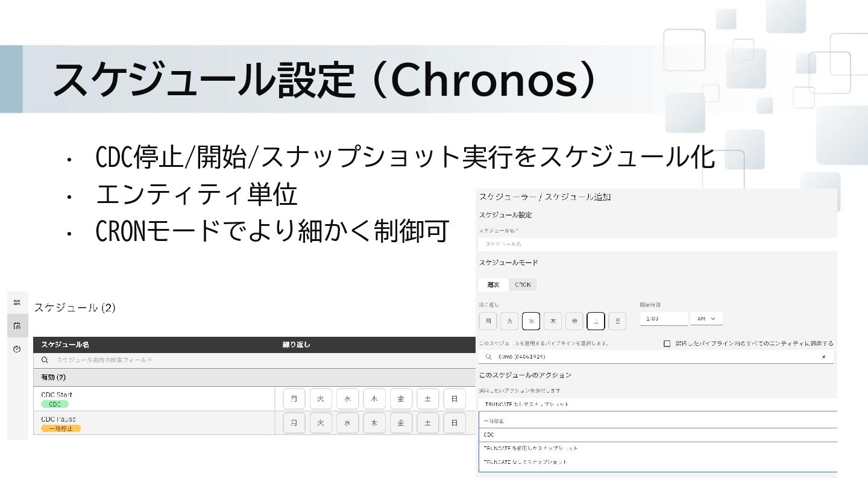
Task: Select TRUNCATE を使用したスナップショット option
Action: click(658, 448)
